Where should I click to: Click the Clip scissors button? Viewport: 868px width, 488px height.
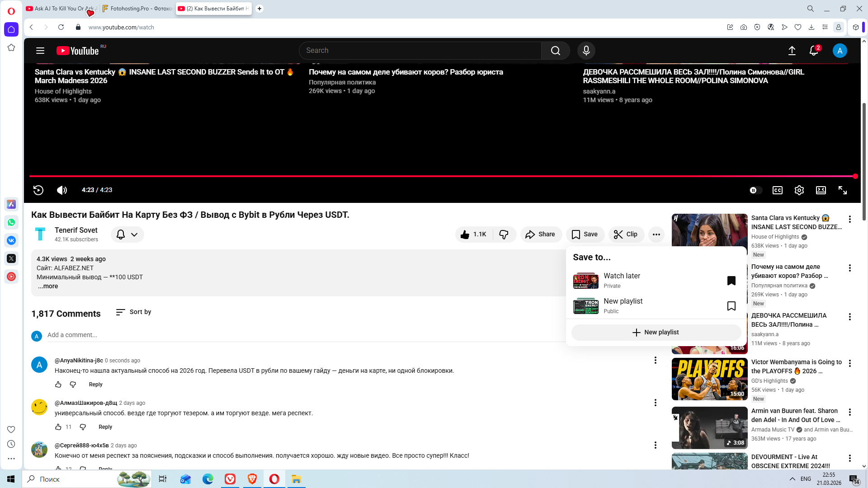[626, 234]
